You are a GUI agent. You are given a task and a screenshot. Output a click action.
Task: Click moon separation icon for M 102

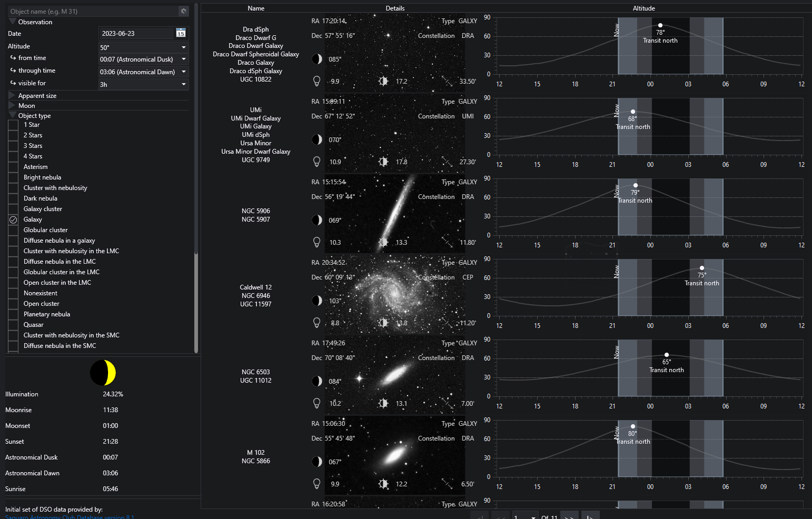click(x=317, y=462)
